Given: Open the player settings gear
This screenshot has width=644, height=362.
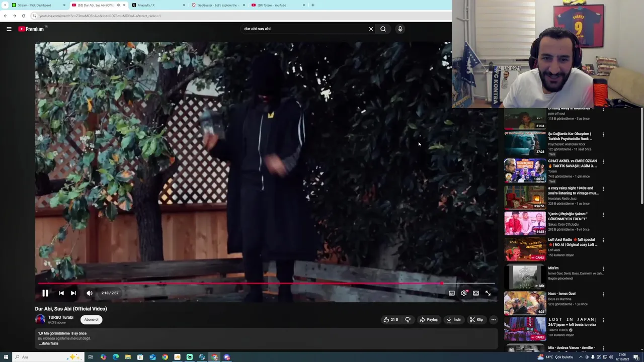Looking at the screenshot, I should click(x=464, y=293).
